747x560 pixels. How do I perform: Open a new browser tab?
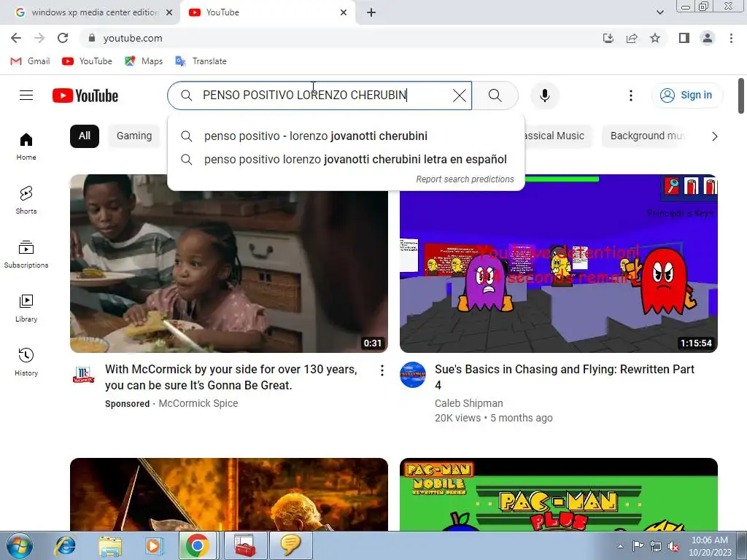click(x=371, y=12)
